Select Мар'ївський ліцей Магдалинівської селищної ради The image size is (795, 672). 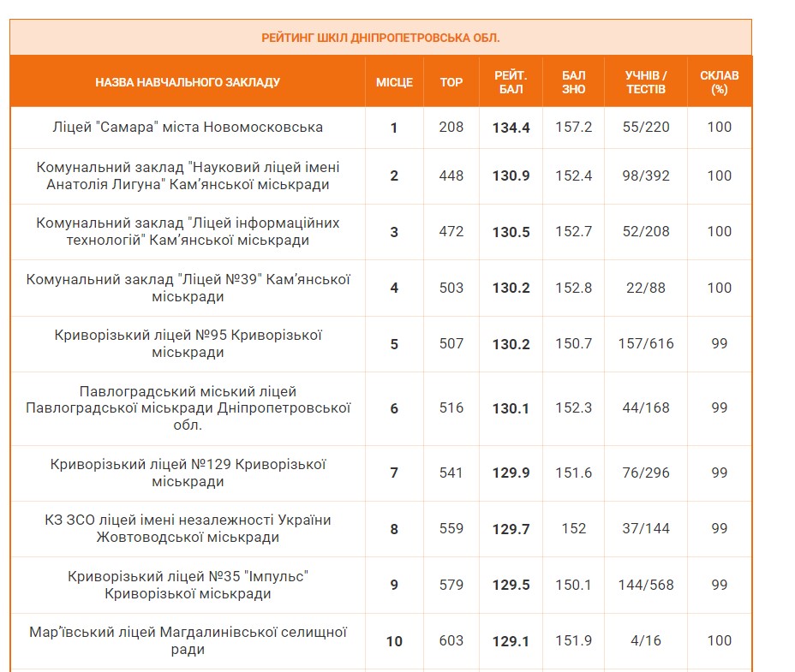188,640
